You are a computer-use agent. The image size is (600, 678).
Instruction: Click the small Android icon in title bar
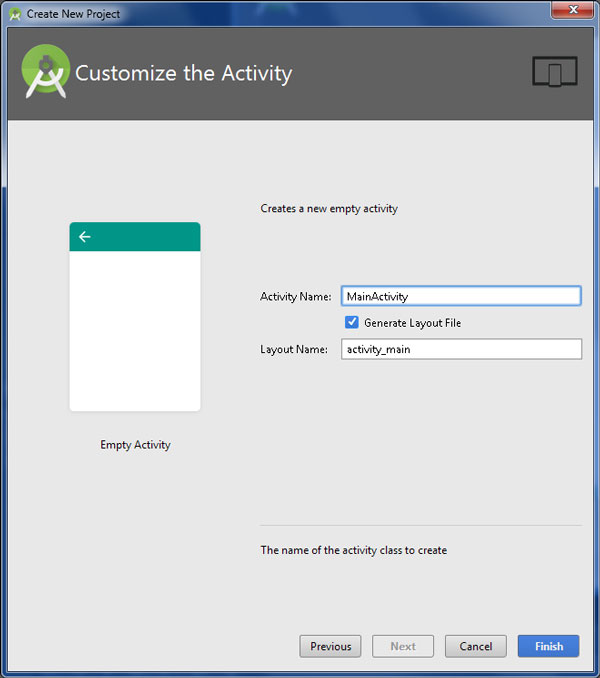coord(15,14)
